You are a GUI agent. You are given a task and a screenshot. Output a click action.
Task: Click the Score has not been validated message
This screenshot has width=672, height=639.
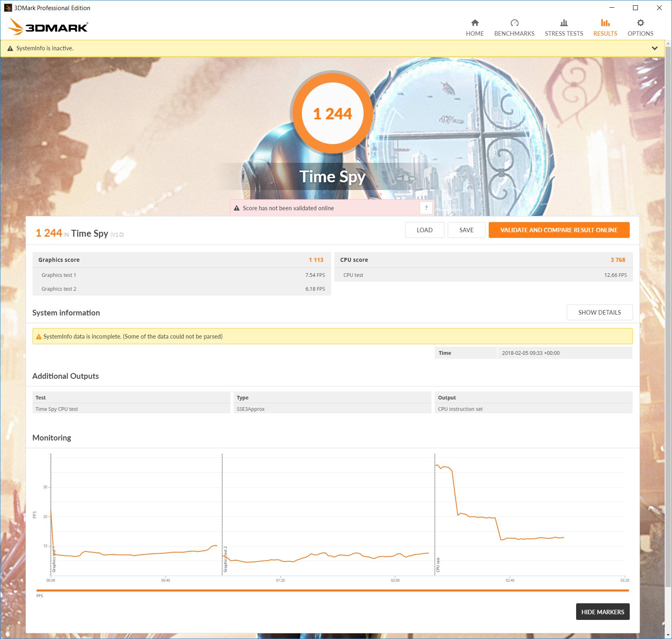click(288, 208)
